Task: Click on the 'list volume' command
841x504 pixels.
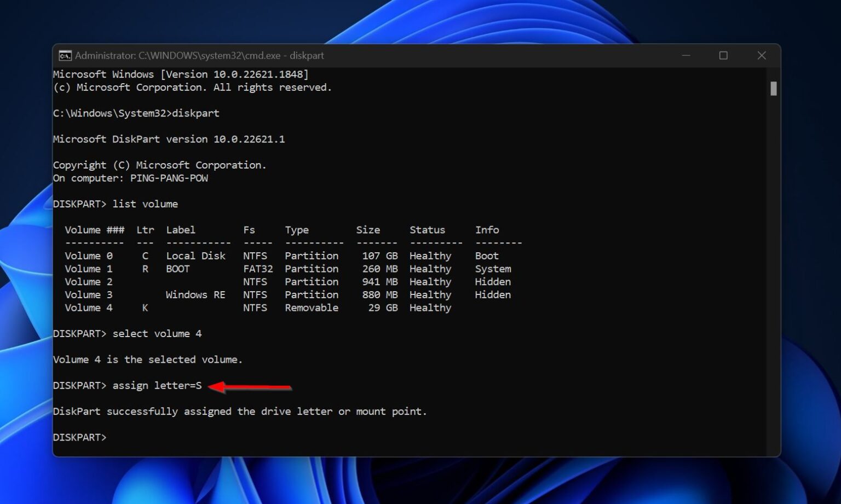Action: click(x=145, y=204)
